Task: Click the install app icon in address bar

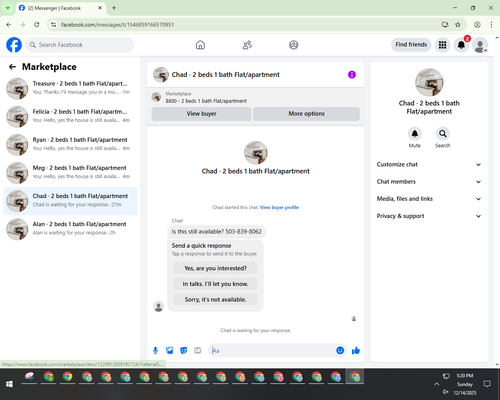Action: 445,25
